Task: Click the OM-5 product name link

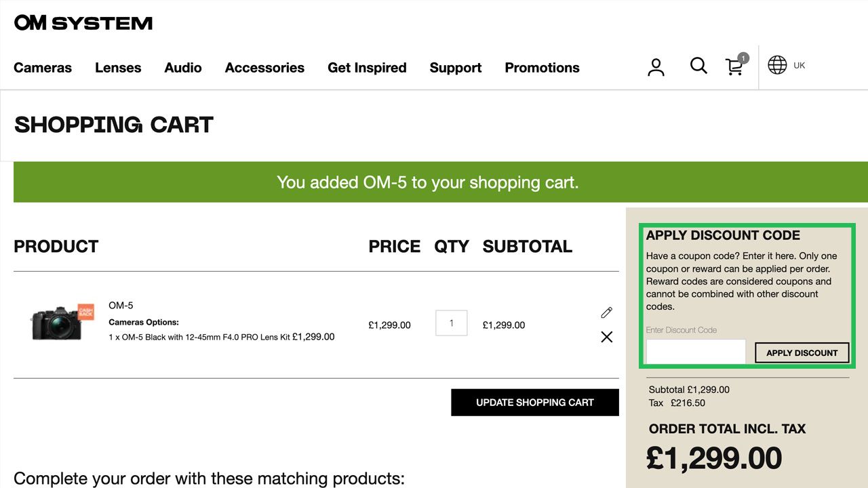Action: tap(121, 306)
